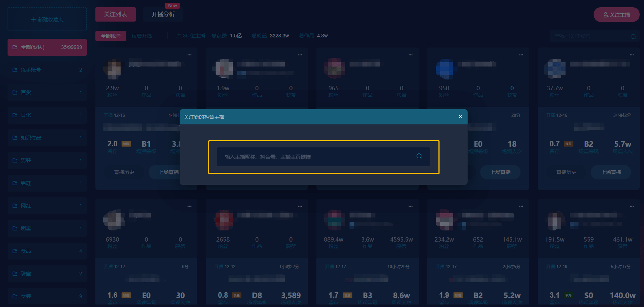Click the 3,589 场观人次 value
The height and width of the screenshot is (307, 644).
coord(291,295)
